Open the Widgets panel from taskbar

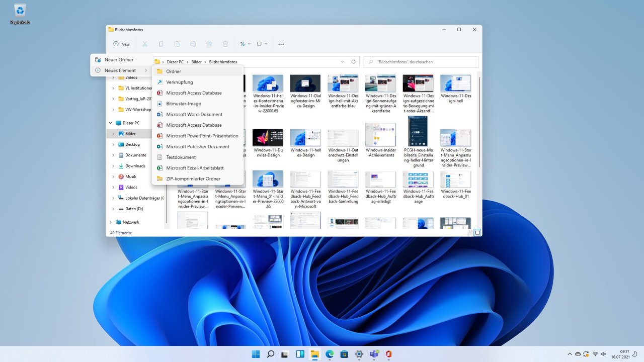coord(300,354)
